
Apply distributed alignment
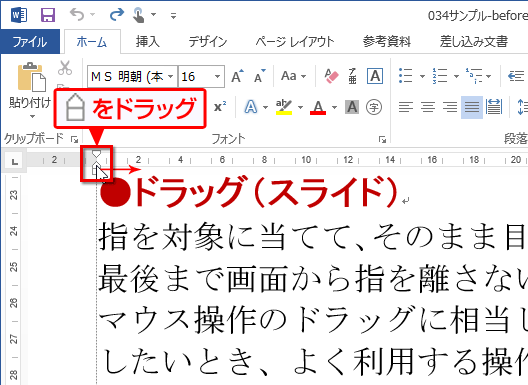click(494, 107)
